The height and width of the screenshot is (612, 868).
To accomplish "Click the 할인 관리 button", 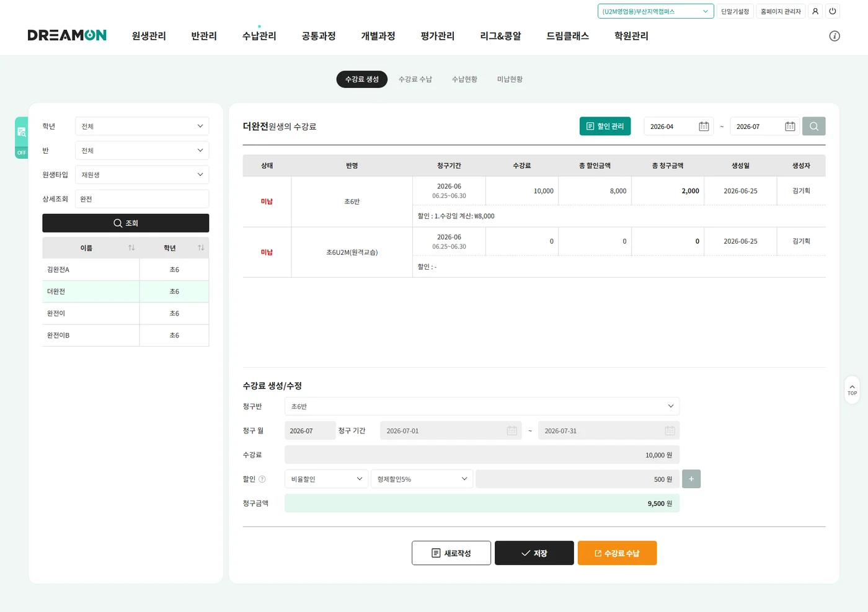I will click(x=605, y=126).
